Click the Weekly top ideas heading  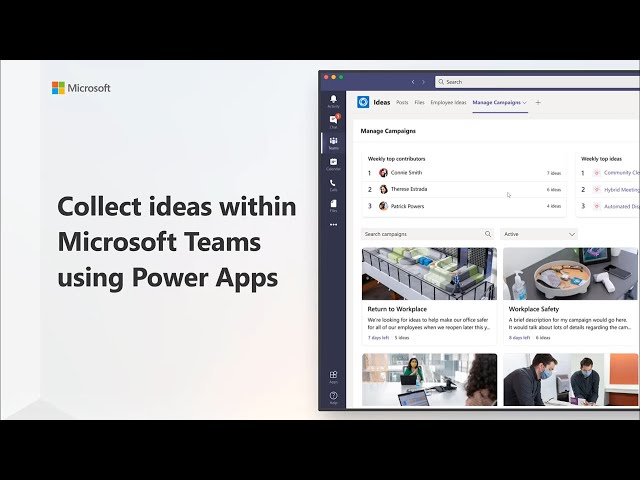click(601, 159)
